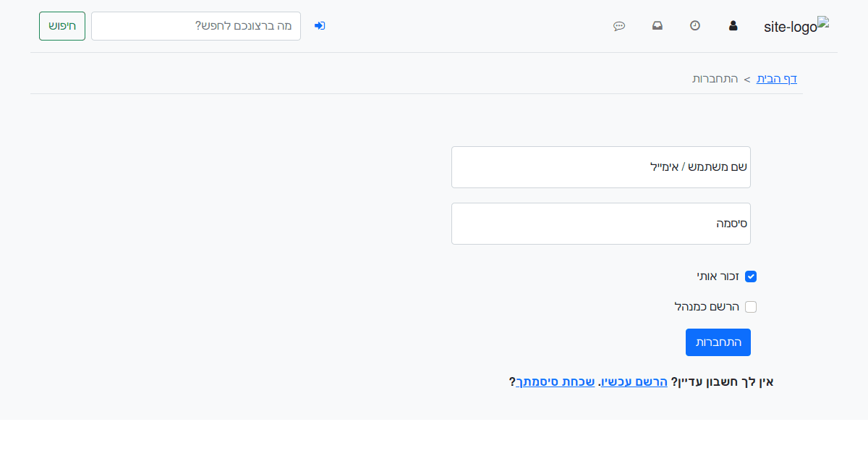868x456 pixels.
Task: Open the chat messages speech bubble icon
Action: tap(619, 25)
